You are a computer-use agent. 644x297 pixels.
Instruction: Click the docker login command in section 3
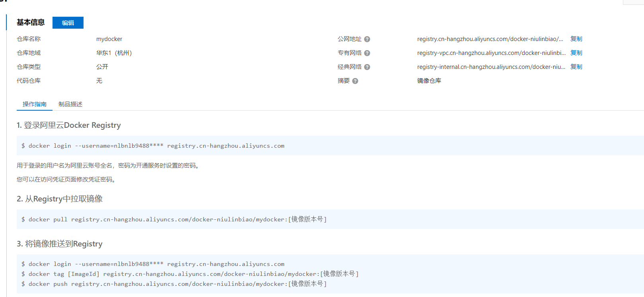tap(153, 264)
